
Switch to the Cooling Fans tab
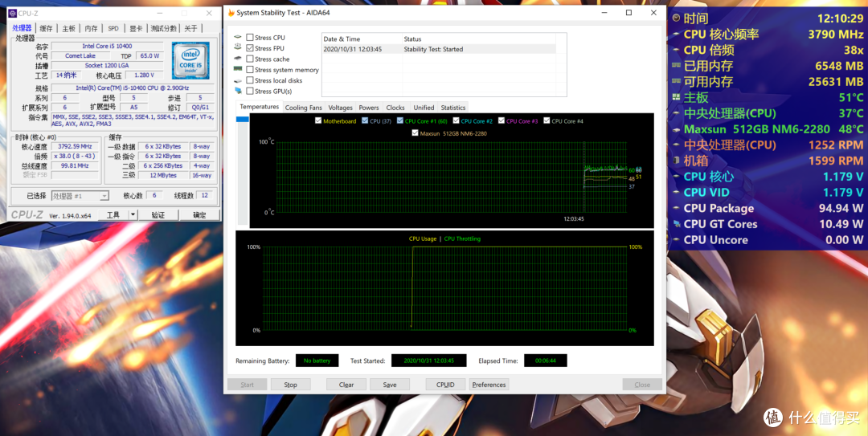pos(303,108)
